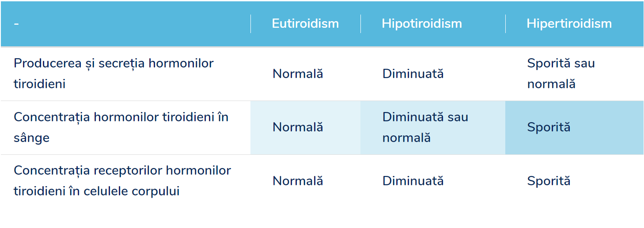Click the Hipertiroidism column header
The width and height of the screenshot is (644, 228).
[x=569, y=23]
